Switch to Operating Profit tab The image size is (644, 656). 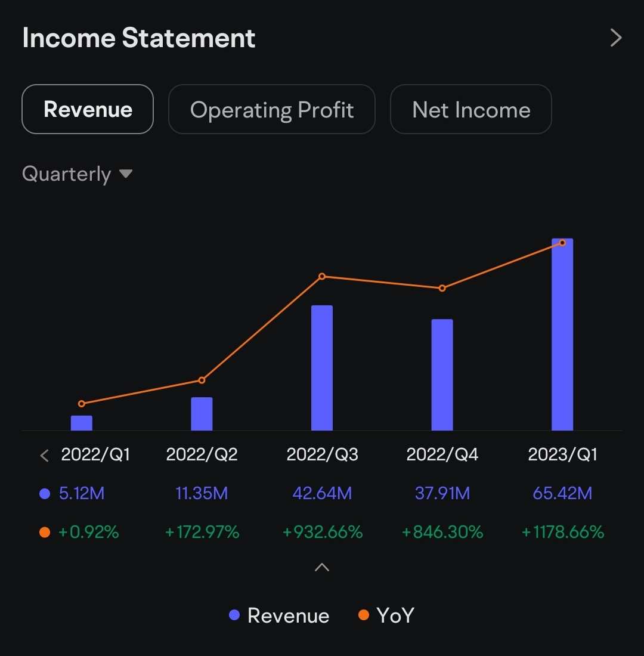click(x=272, y=110)
